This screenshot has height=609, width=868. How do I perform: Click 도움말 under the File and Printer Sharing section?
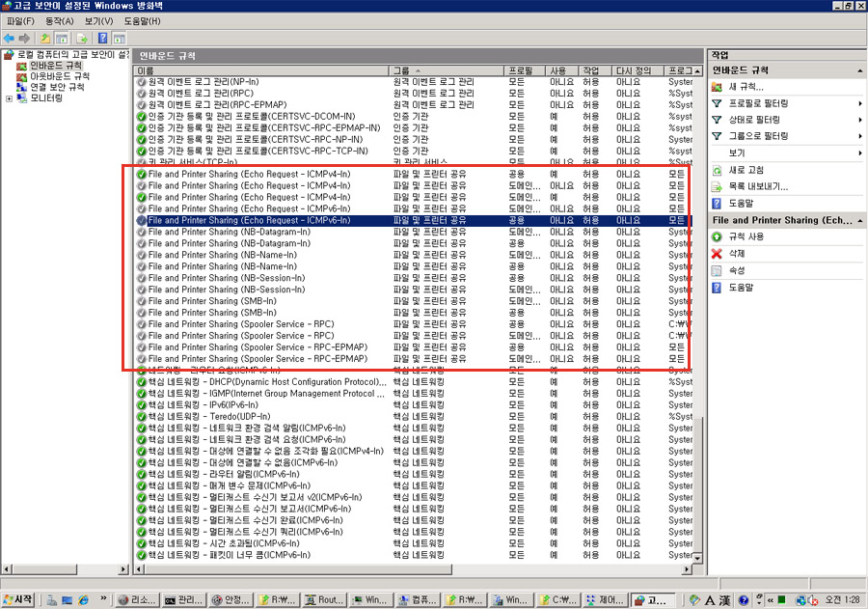click(741, 288)
